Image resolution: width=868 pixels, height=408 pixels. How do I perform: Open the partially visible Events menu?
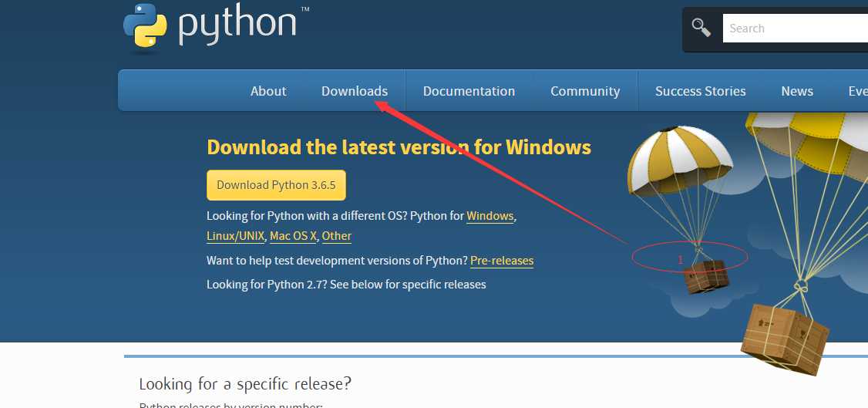tap(857, 91)
